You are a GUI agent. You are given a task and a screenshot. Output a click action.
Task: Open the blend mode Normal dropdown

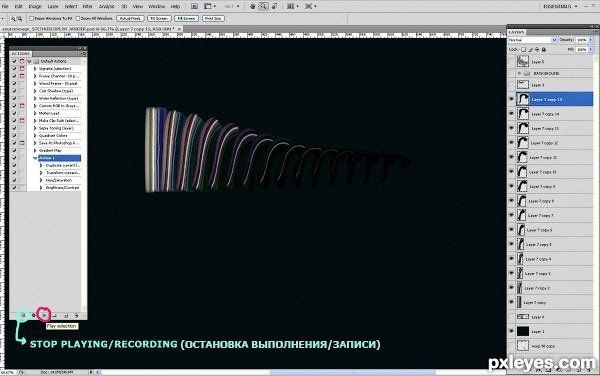pos(533,40)
